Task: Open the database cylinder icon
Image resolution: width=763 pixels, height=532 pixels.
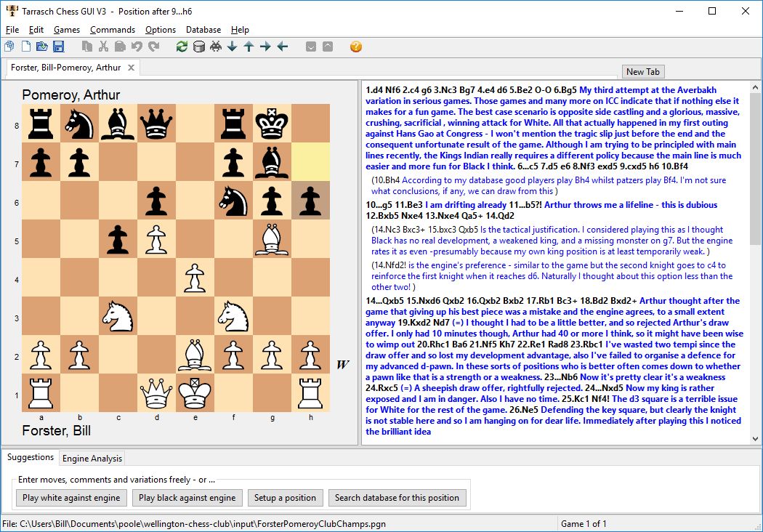Action: tap(199, 47)
